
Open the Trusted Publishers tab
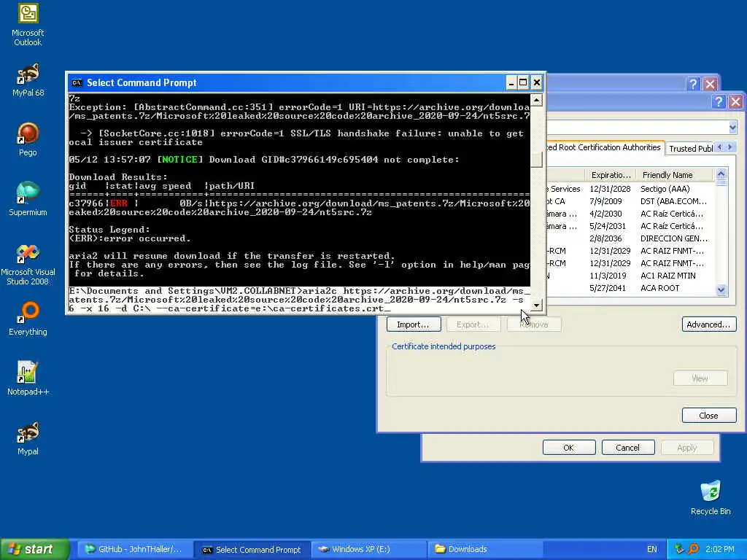(690, 149)
